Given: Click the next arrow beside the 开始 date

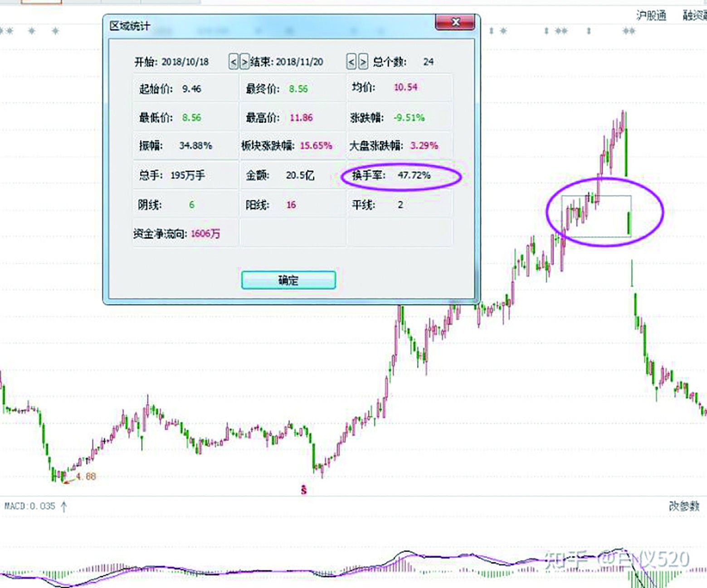Looking at the screenshot, I should click(244, 62).
